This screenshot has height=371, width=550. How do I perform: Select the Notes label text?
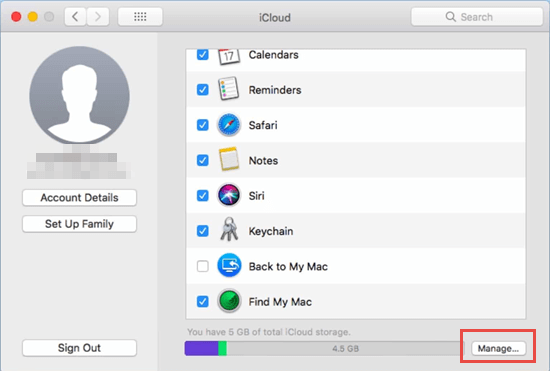pyautogui.click(x=263, y=161)
